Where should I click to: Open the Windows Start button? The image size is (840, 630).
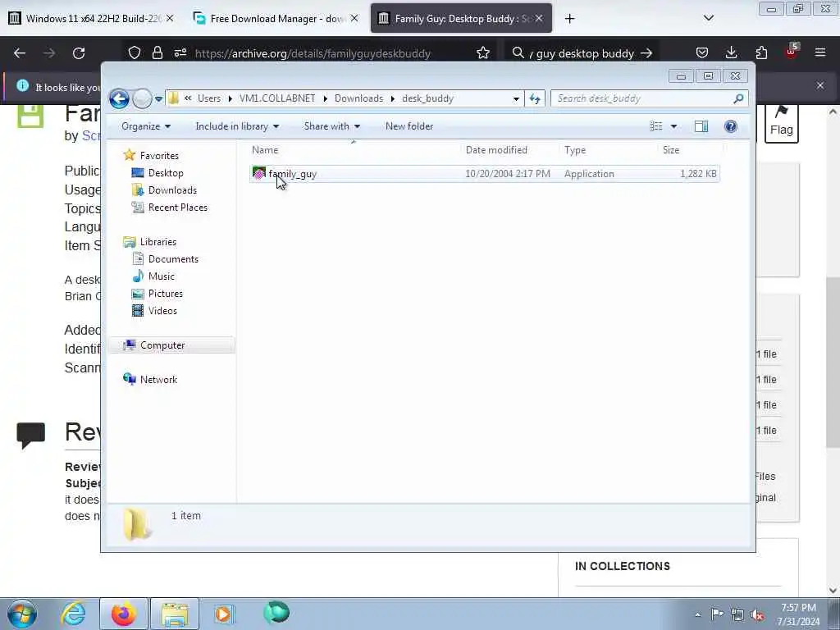pyautogui.click(x=22, y=614)
